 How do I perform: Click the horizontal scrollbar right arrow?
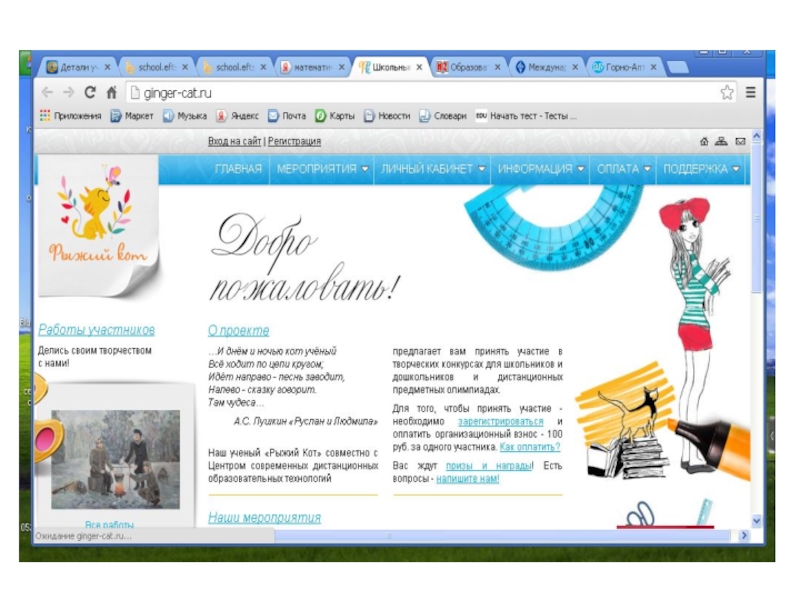coord(743,535)
